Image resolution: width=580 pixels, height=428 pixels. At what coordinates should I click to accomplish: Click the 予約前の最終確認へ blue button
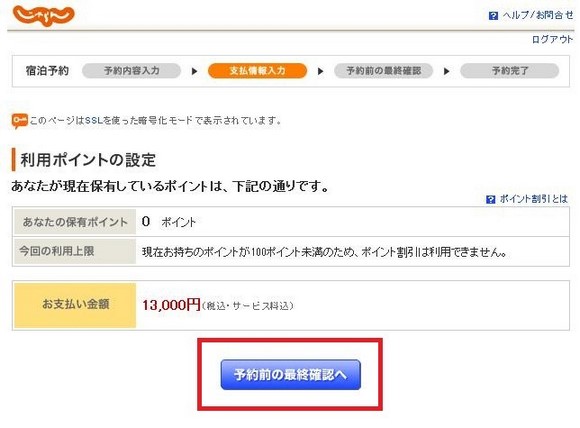coord(291,374)
